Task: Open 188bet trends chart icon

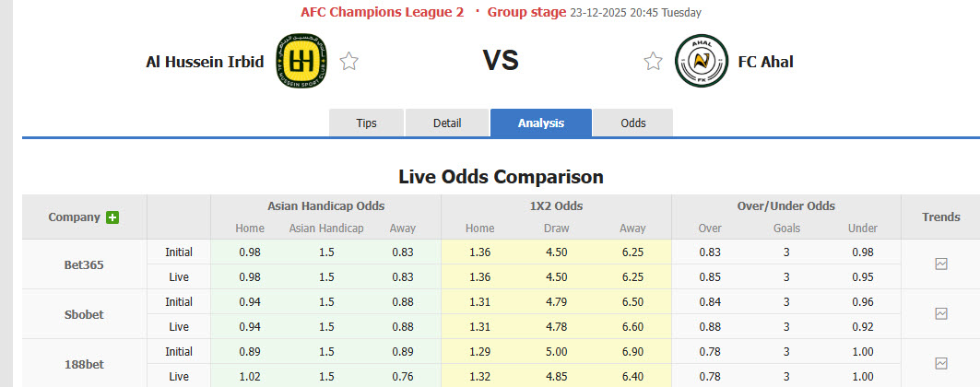Action: (x=940, y=363)
